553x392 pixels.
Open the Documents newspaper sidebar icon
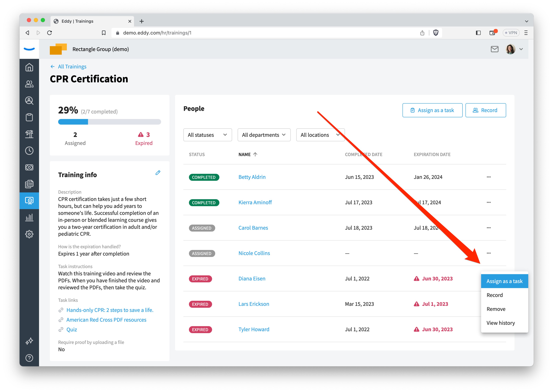coord(29,184)
